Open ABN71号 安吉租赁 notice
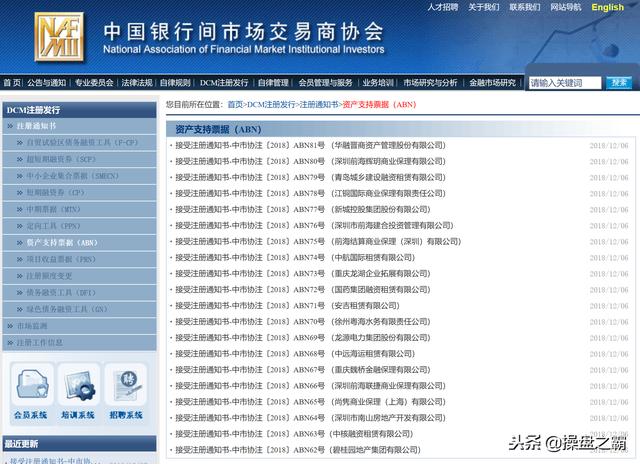The width and height of the screenshot is (640, 464). 287,306
